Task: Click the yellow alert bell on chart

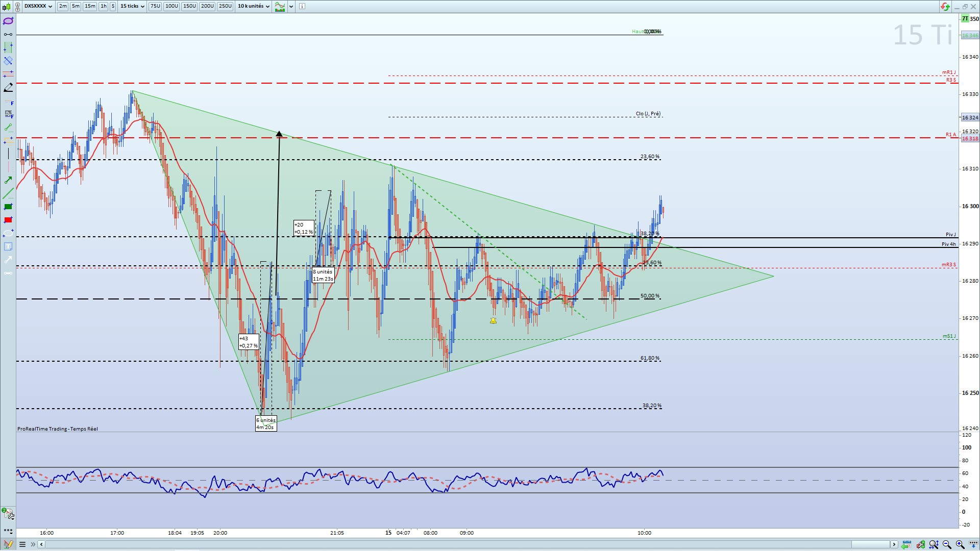Action: click(x=493, y=320)
